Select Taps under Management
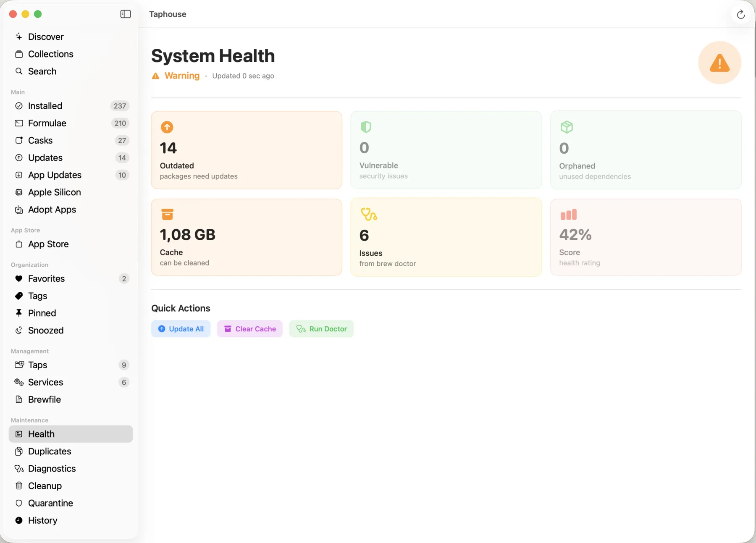Image resolution: width=756 pixels, height=543 pixels. click(x=71, y=365)
